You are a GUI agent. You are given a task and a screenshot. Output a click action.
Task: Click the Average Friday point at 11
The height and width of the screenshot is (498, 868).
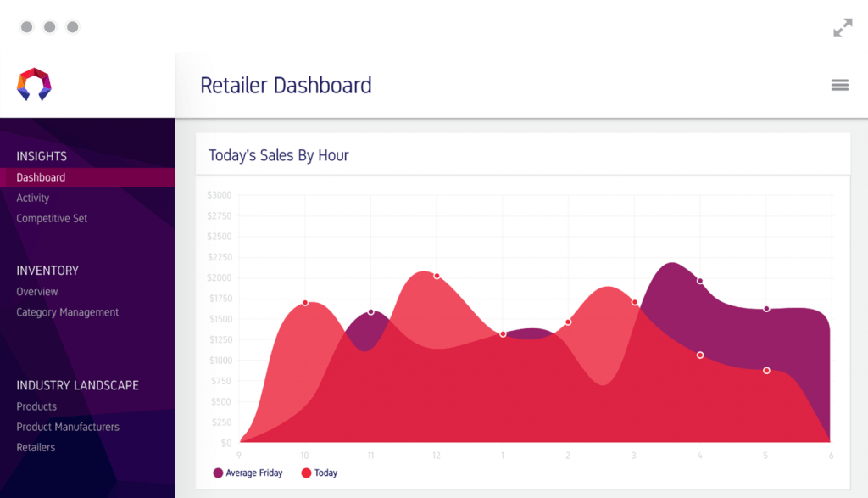coord(370,312)
